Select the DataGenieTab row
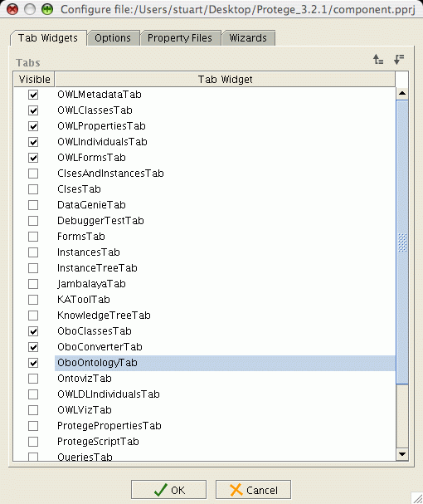The image size is (423, 504). (x=225, y=205)
